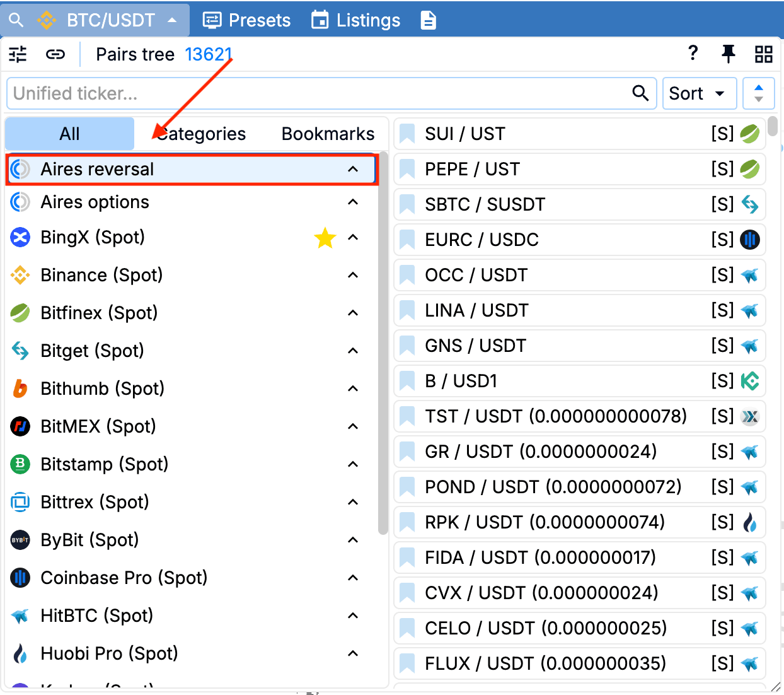Click exchange icon on TST / USDT row
This screenshot has height=695, width=784.
point(750,416)
